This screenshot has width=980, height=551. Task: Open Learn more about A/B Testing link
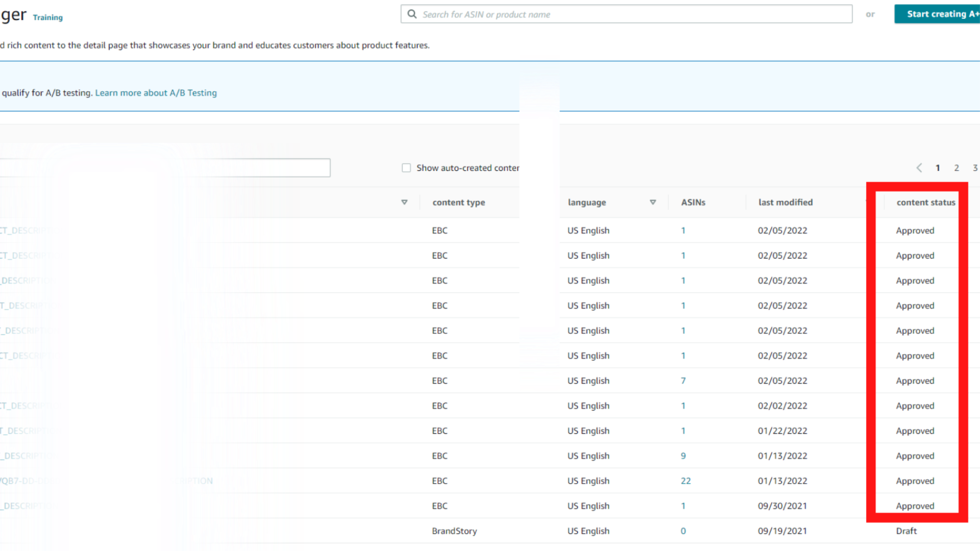click(156, 93)
